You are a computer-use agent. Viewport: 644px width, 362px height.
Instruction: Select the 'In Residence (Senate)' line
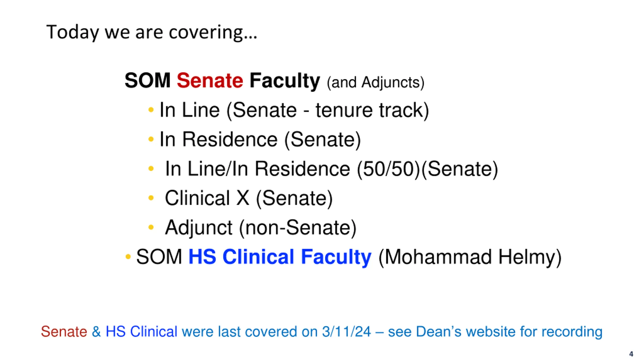[x=260, y=140]
